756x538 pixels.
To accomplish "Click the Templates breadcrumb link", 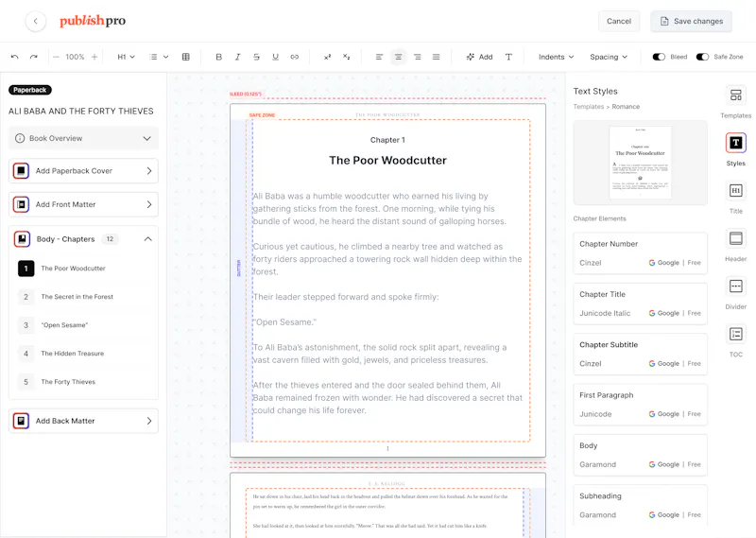I will pos(588,107).
